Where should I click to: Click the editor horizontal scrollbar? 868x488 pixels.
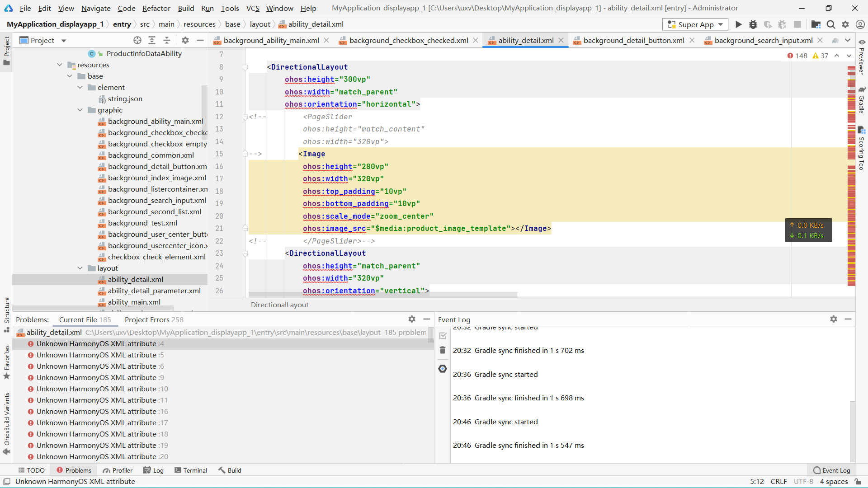point(383,294)
